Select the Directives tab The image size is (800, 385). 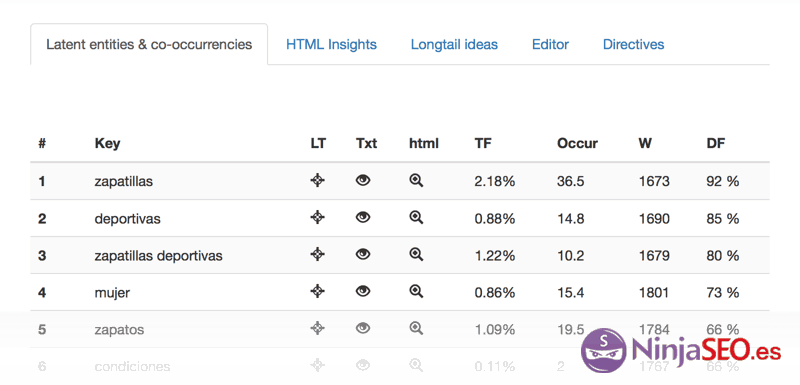point(633,44)
